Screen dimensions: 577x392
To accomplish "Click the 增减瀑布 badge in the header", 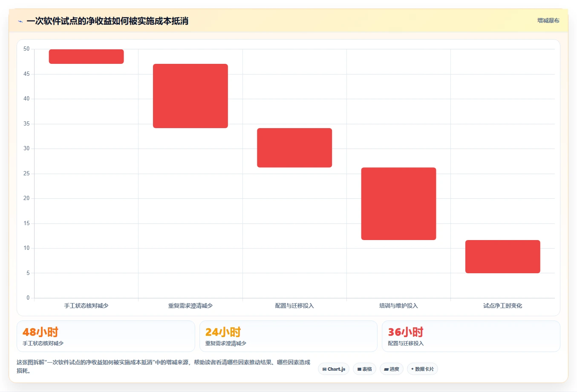I will (x=548, y=20).
